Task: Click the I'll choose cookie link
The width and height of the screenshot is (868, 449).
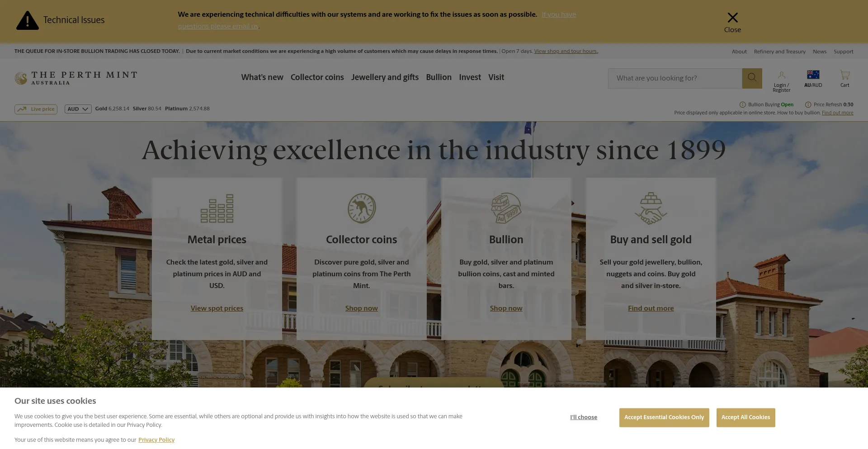Action: pyautogui.click(x=583, y=417)
